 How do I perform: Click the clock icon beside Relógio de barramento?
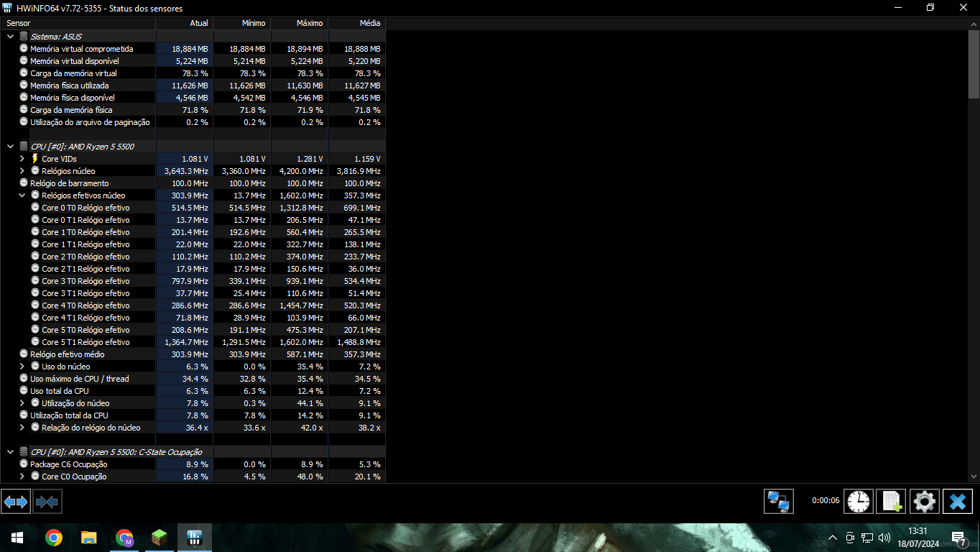tap(24, 183)
